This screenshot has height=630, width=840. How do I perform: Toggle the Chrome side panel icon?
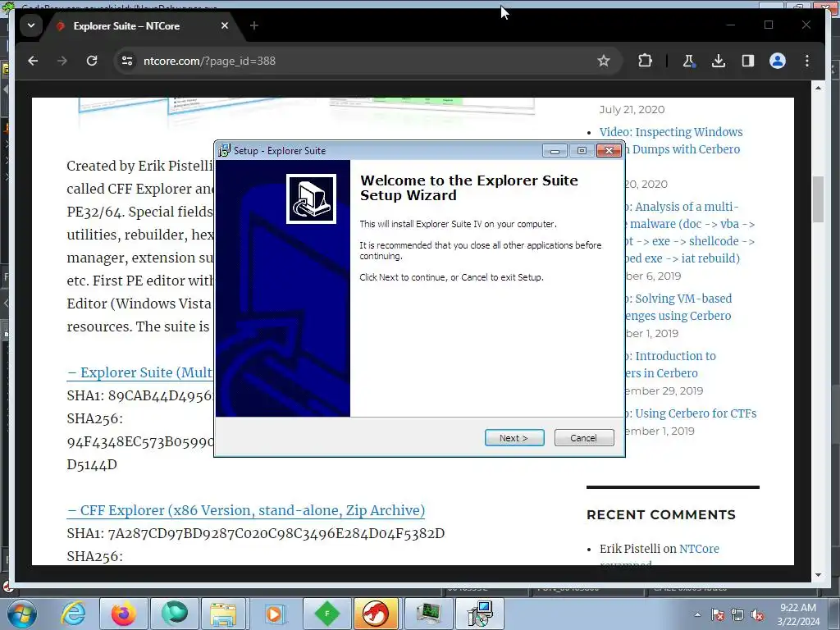tap(748, 61)
